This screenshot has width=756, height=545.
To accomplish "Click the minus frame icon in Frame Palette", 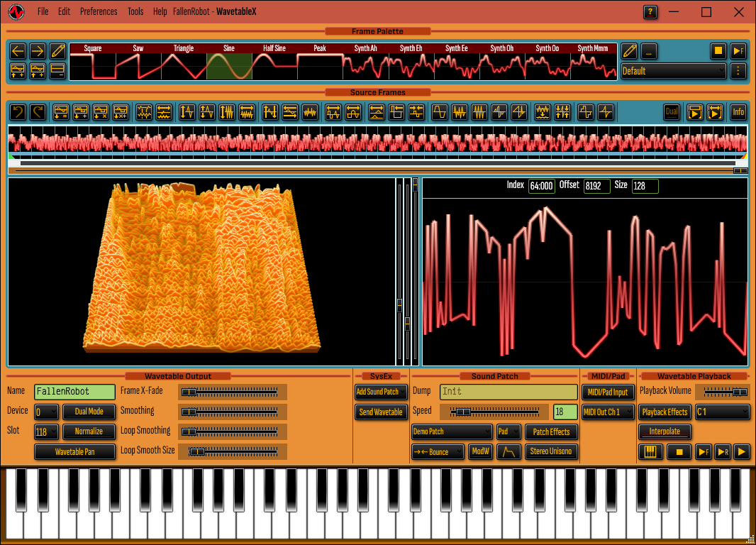I will pos(57,71).
